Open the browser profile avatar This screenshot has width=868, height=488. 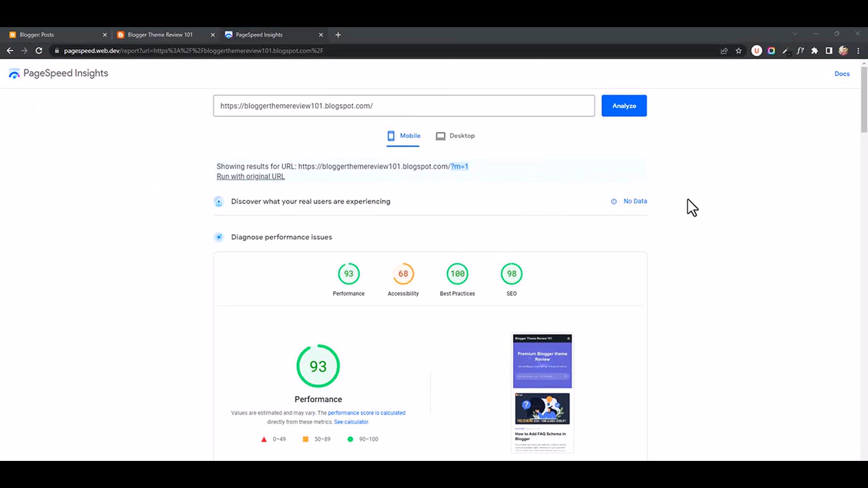(844, 51)
